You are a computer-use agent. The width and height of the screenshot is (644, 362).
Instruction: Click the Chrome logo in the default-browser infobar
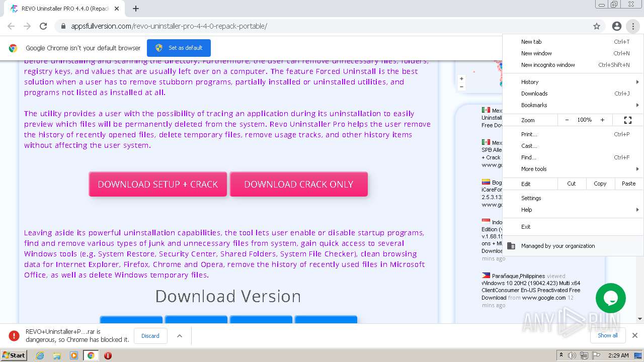pyautogui.click(x=13, y=48)
